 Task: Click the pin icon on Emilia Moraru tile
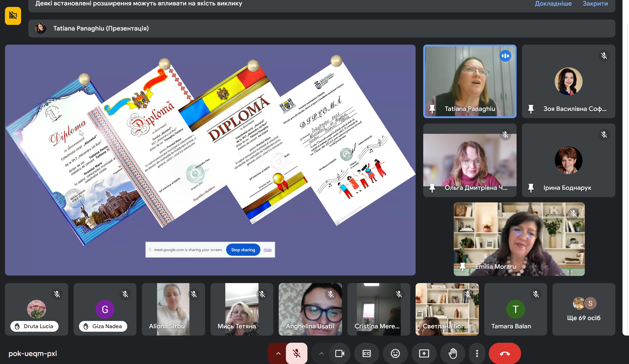462,266
